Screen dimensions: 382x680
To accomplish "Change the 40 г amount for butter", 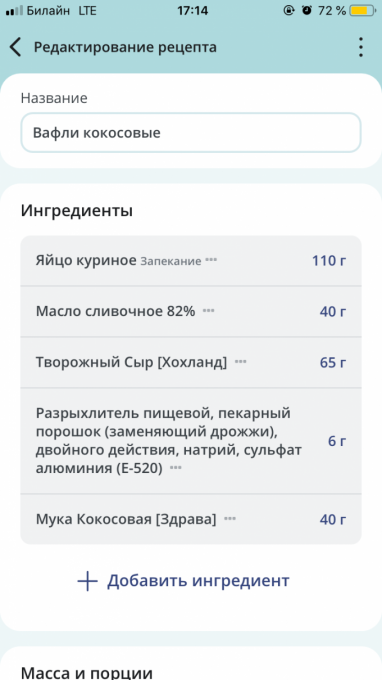I will coord(333,311).
